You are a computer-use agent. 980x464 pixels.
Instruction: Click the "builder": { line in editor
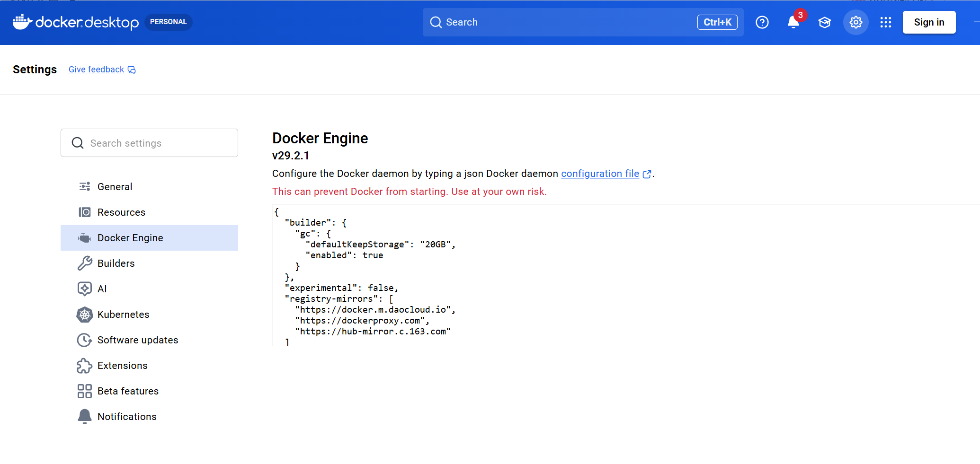click(316, 223)
